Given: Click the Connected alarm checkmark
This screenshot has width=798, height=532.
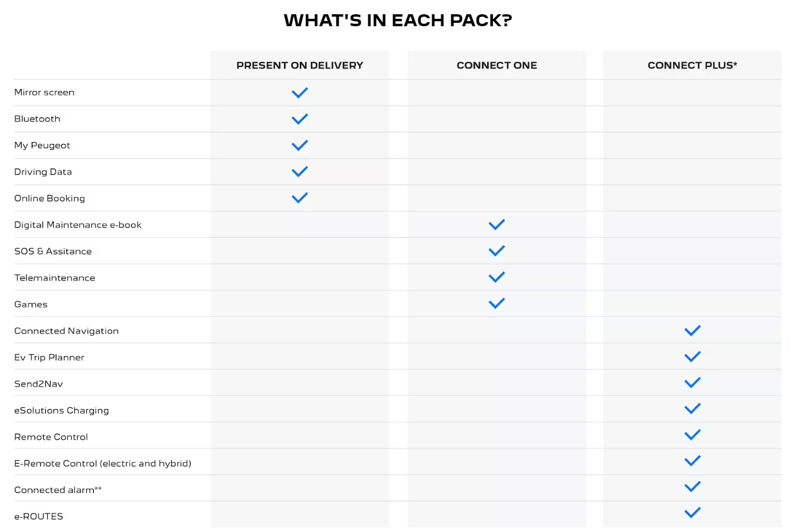Looking at the screenshot, I should (x=692, y=486).
